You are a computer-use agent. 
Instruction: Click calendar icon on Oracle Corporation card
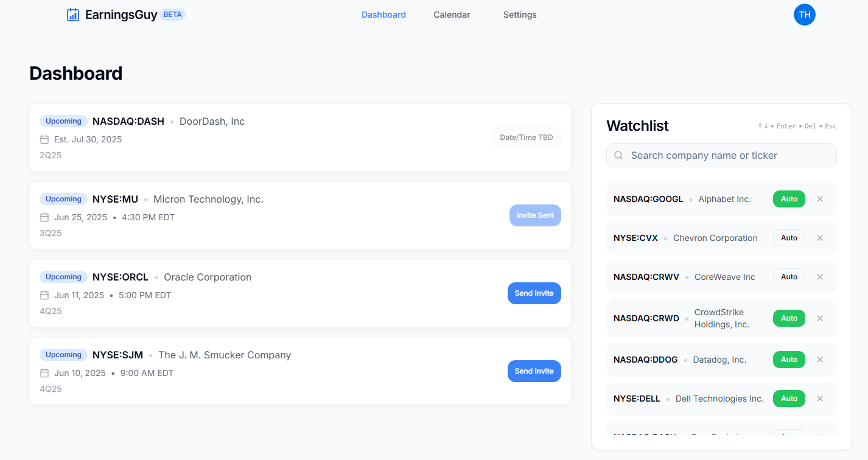pos(44,295)
